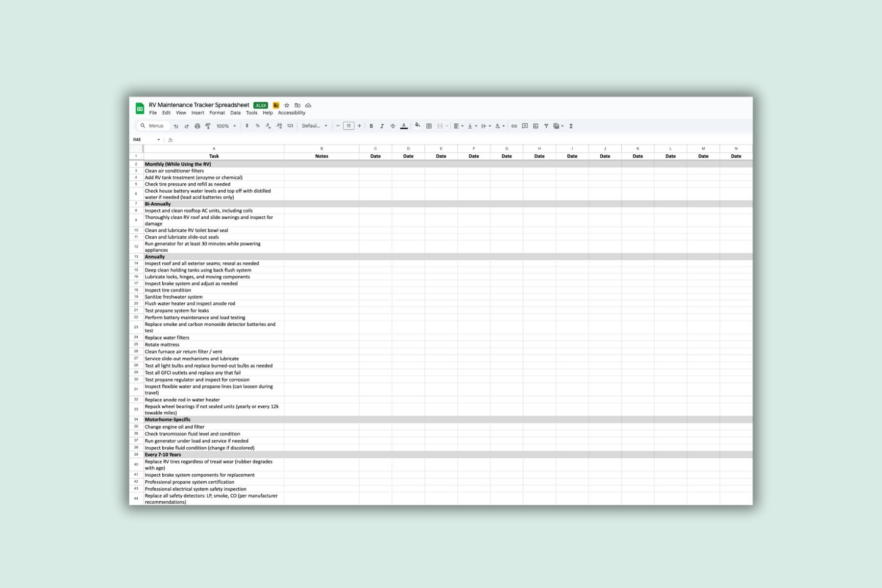Open the 100% zoom dropdown
The width and height of the screenshot is (882, 588).
[226, 126]
